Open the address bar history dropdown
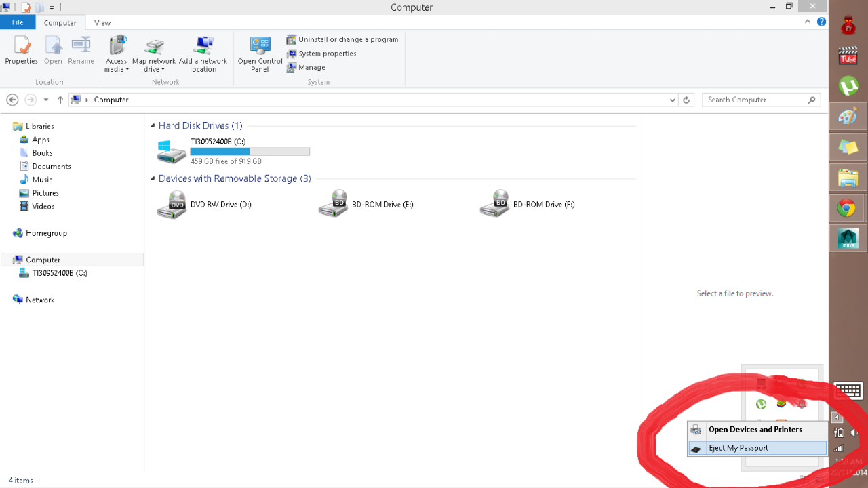The width and height of the screenshot is (868, 488). [672, 100]
